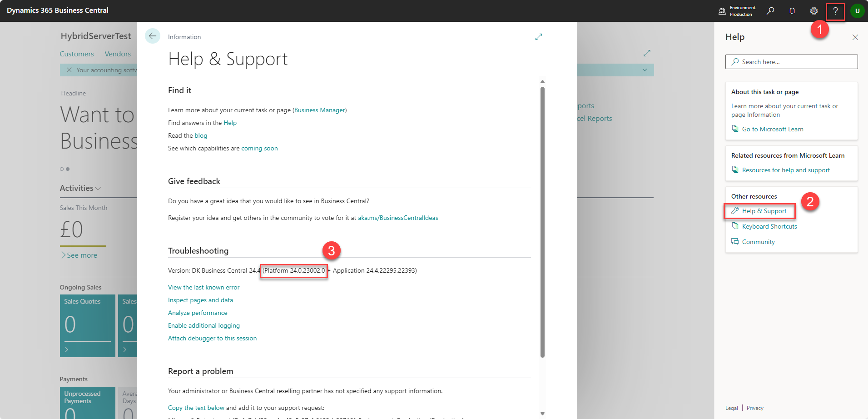Screen dimensions: 868x419
Task: Open Resources for help and support
Action: [x=786, y=170]
